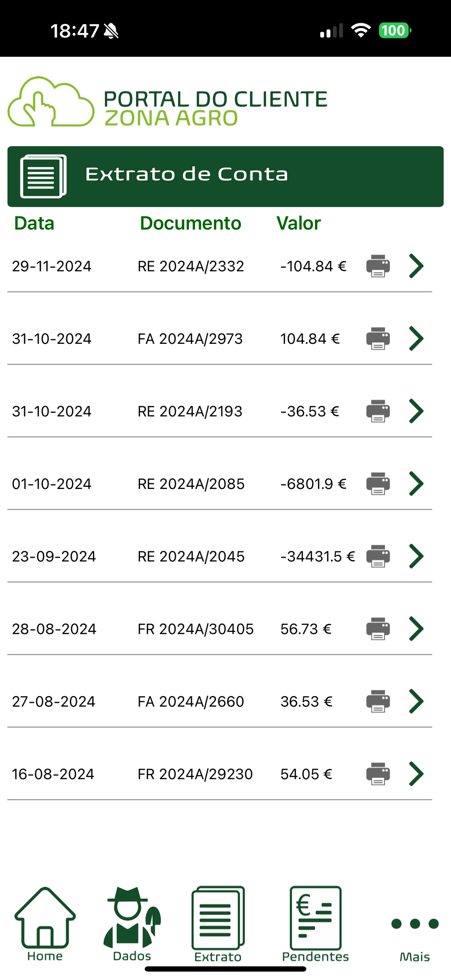451x980 pixels.
Task: Print document RE 2024A/2332
Action: [x=378, y=266]
